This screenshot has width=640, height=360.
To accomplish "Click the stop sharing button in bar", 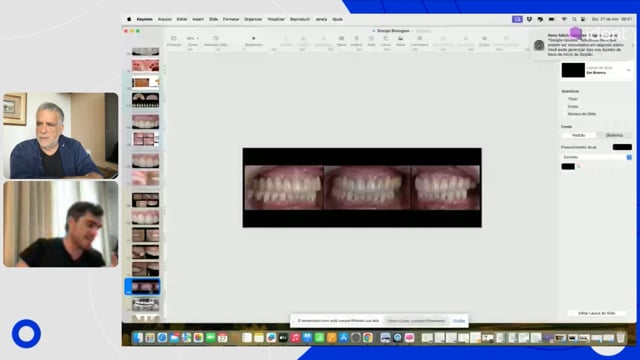I will (x=416, y=321).
